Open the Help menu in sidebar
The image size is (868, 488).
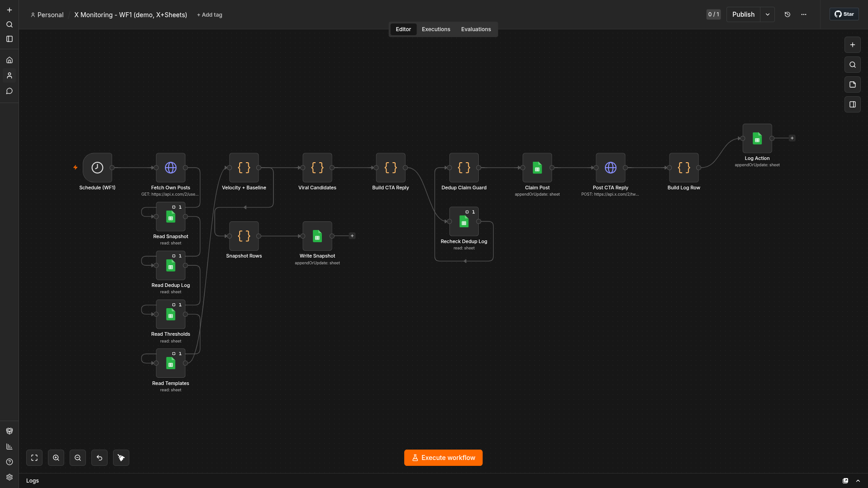pyautogui.click(x=9, y=462)
